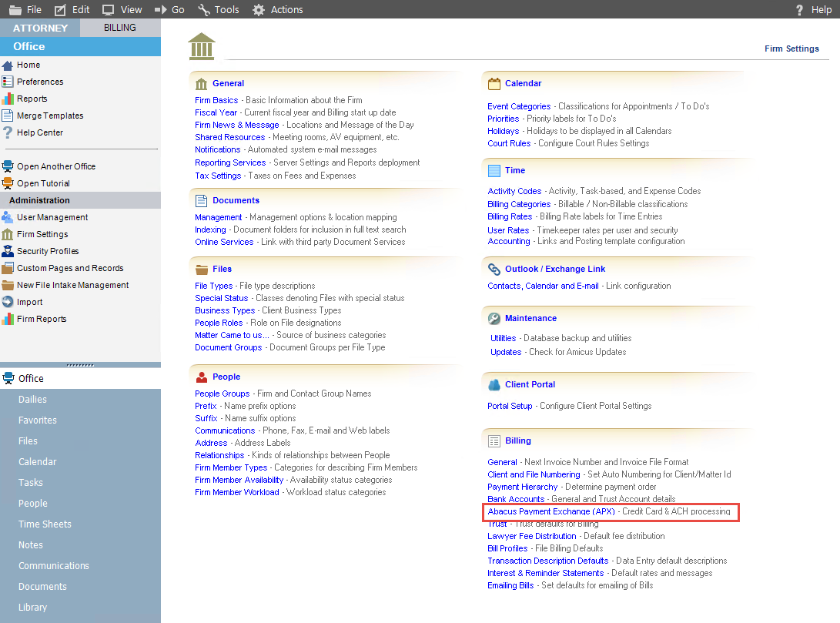Viewport: 840px width, 623px height.
Task: Switch to the BILLING tab
Action: [119, 26]
